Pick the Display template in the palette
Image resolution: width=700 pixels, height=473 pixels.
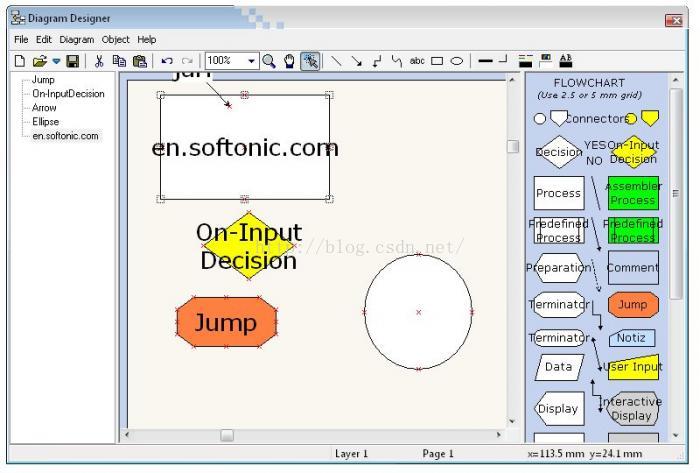[559, 408]
